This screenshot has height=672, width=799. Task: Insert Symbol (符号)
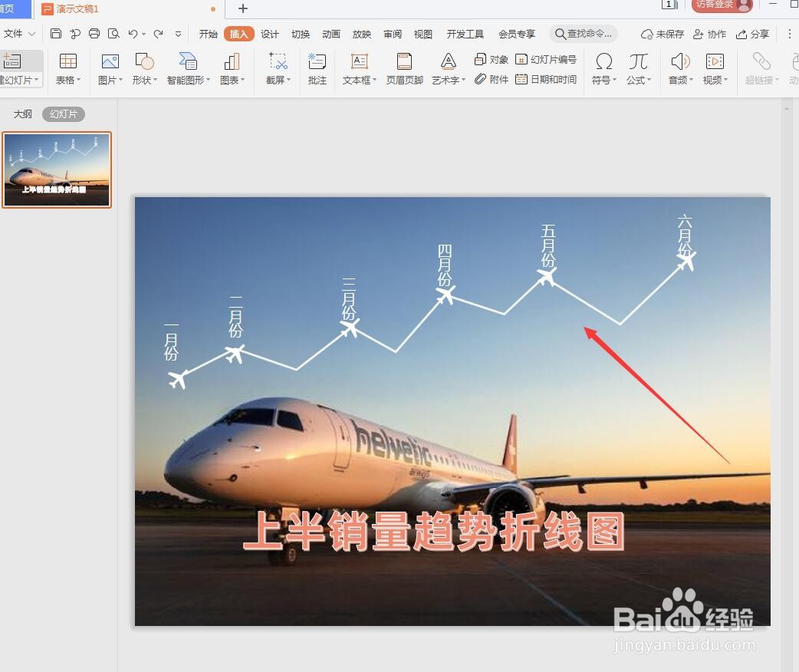[x=603, y=68]
